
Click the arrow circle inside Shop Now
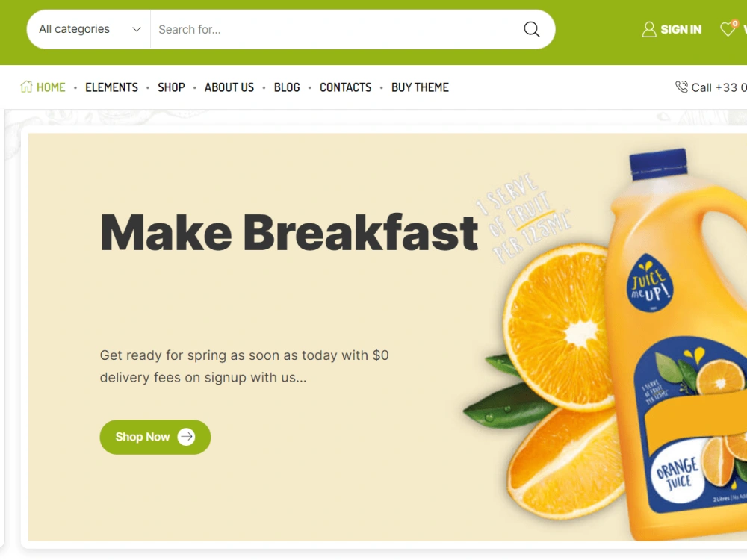tap(186, 437)
